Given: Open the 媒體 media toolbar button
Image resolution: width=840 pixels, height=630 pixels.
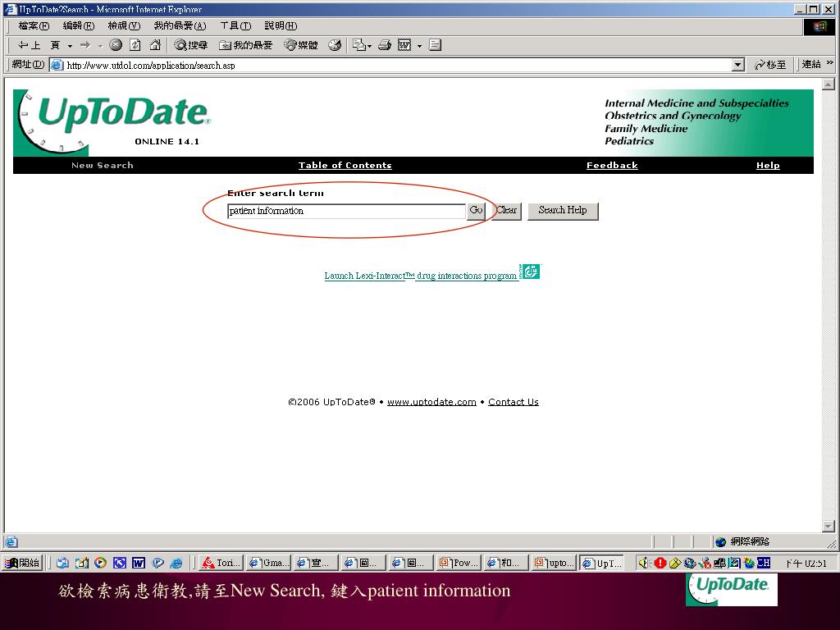Looking at the screenshot, I should click(x=301, y=46).
